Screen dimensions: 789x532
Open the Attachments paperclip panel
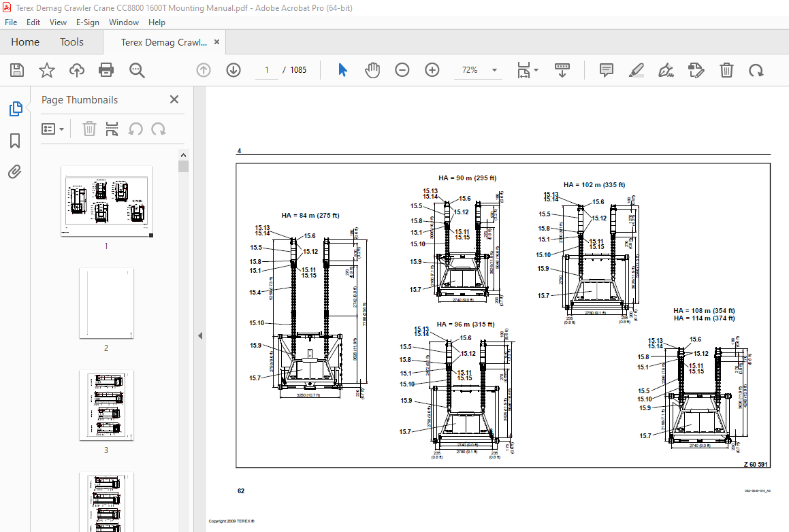point(15,172)
